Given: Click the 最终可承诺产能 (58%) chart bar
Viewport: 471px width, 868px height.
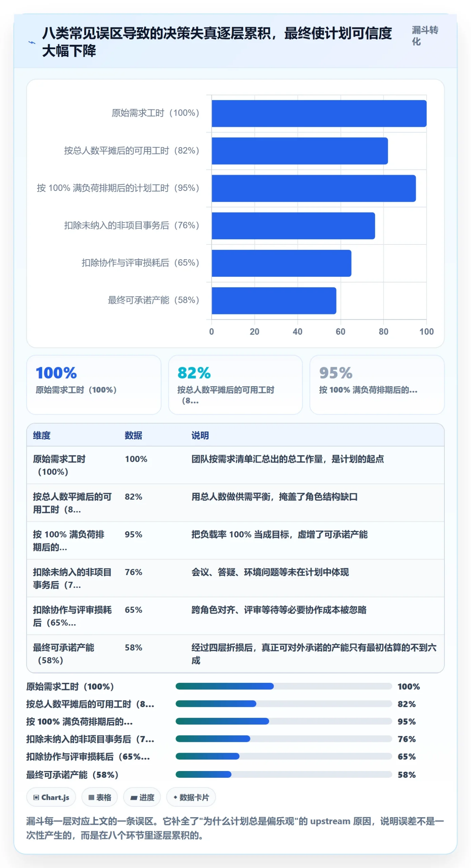Looking at the screenshot, I should 274,301.
